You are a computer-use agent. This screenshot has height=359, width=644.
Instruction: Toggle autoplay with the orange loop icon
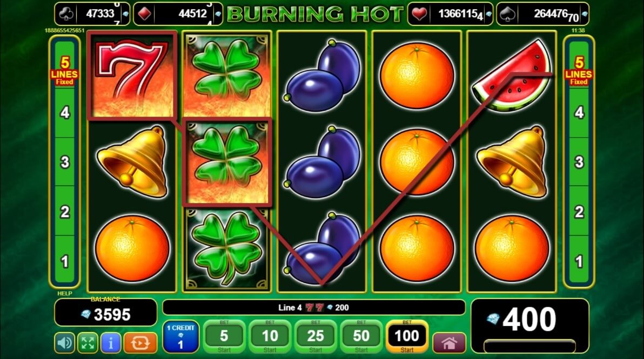coord(140,343)
